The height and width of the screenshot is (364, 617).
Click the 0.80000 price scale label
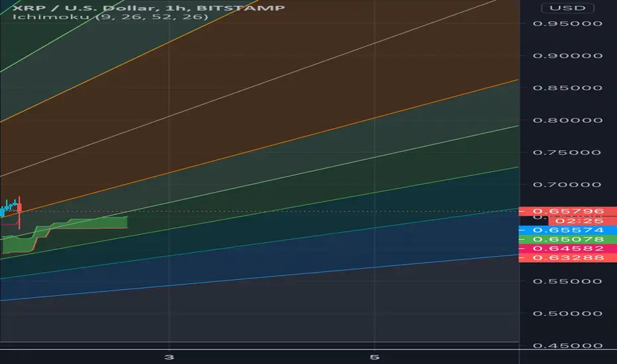(567, 120)
